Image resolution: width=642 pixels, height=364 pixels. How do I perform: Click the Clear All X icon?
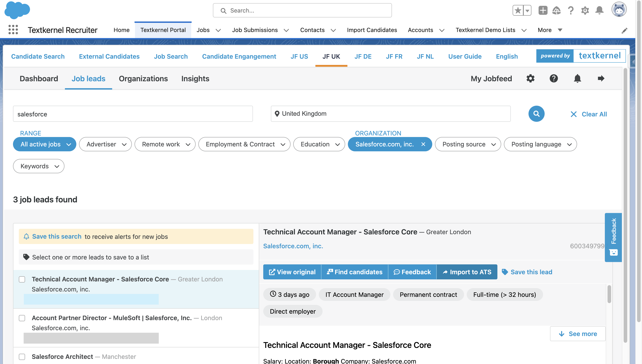[574, 114]
